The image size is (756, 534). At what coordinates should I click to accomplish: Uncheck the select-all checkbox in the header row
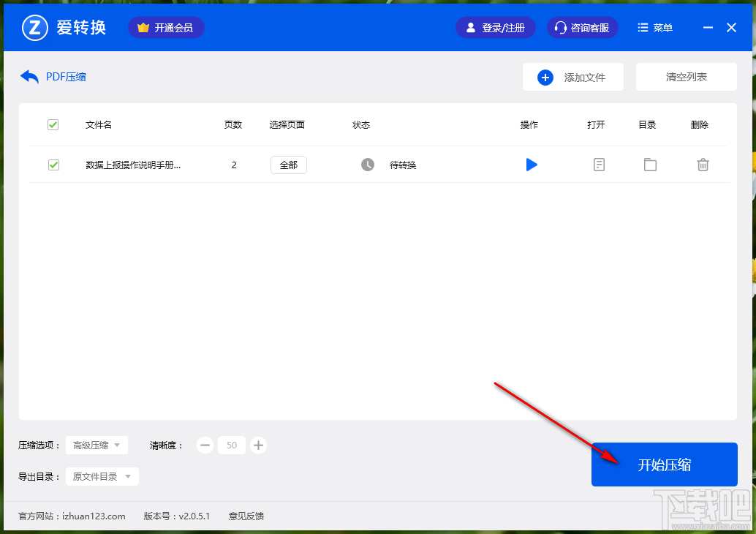pos(53,124)
